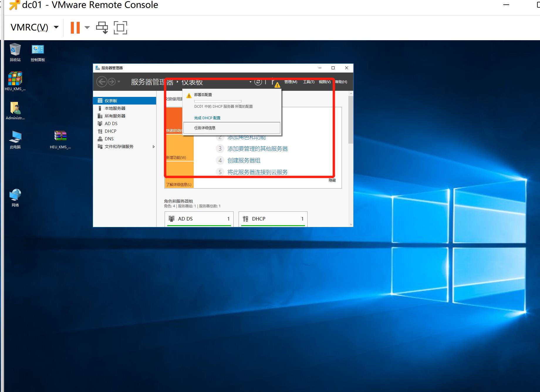Click 创建服务器组 link
Viewport: 540px width, 392px height.
[244, 160]
